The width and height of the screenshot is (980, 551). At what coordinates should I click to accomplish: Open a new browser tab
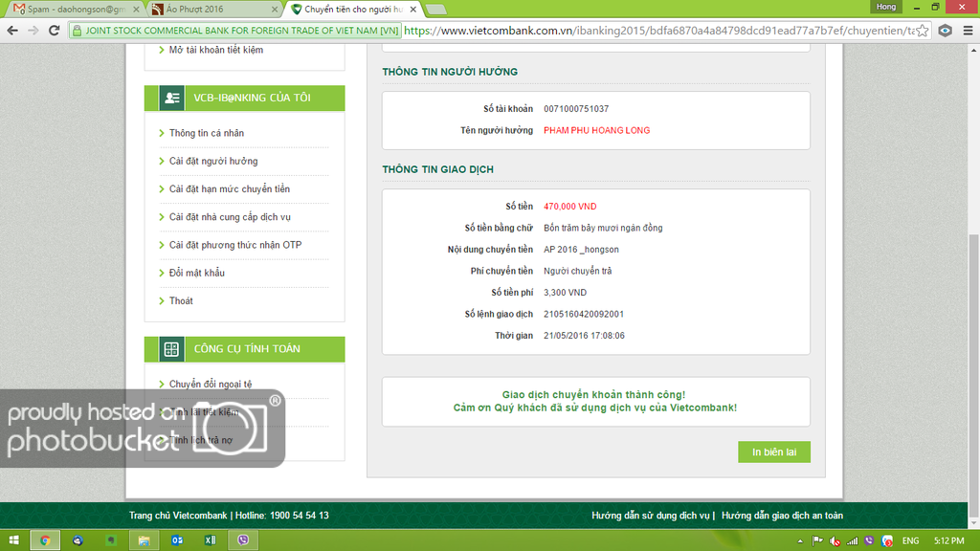point(435,10)
